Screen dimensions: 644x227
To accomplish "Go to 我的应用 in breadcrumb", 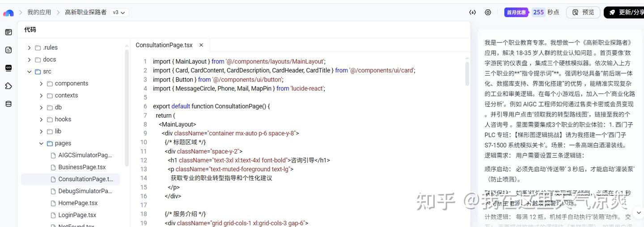I will click(39, 13).
